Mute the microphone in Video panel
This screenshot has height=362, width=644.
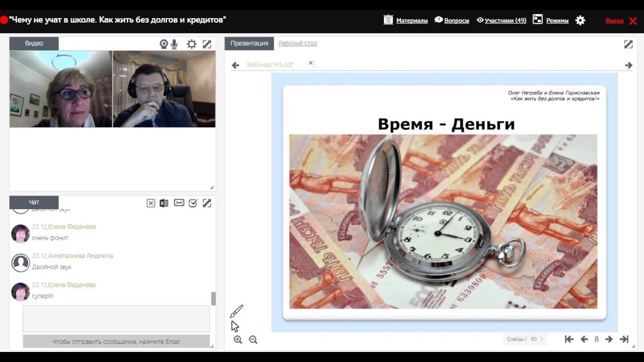tap(174, 44)
